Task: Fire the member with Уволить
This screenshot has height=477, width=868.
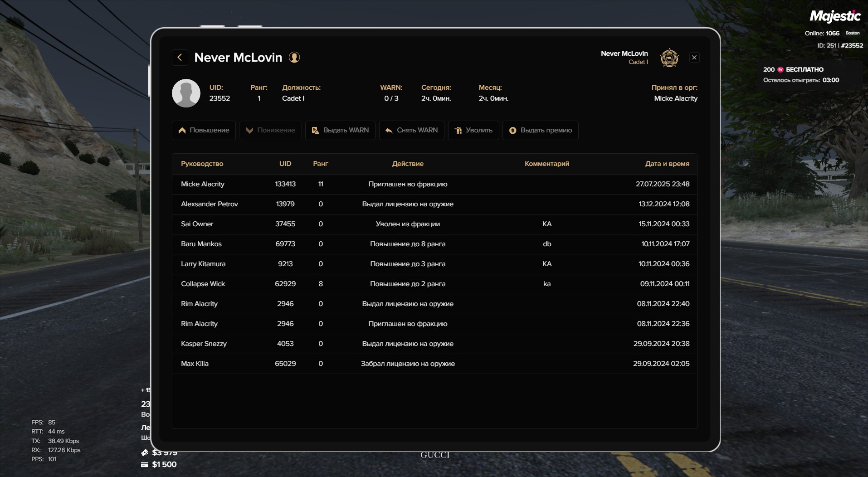Action: point(473,131)
